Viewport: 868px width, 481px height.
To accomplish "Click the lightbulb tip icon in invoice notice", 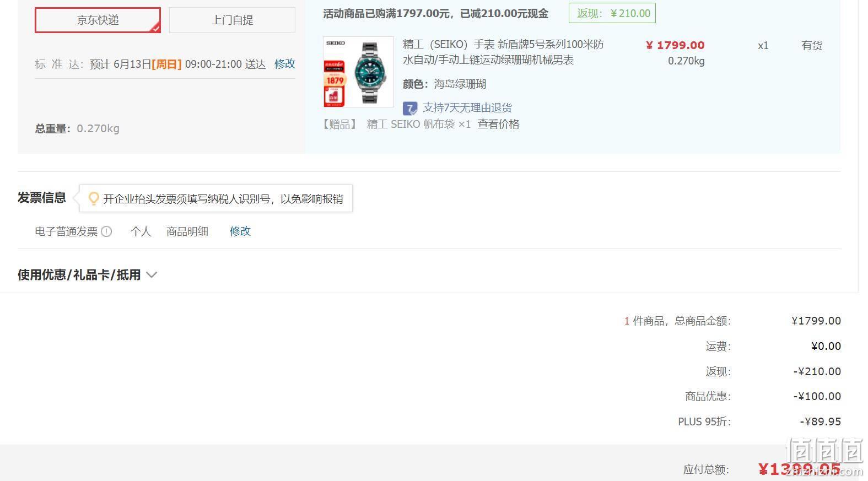I will click(94, 198).
